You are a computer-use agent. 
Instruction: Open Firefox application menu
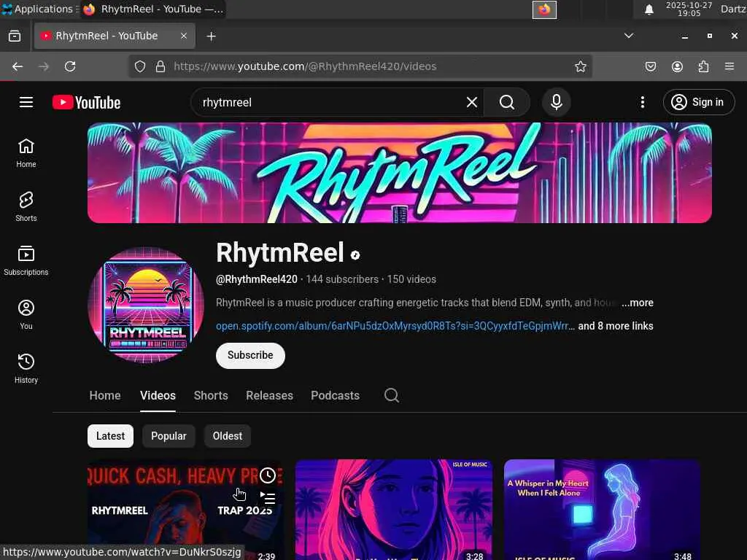pos(729,66)
